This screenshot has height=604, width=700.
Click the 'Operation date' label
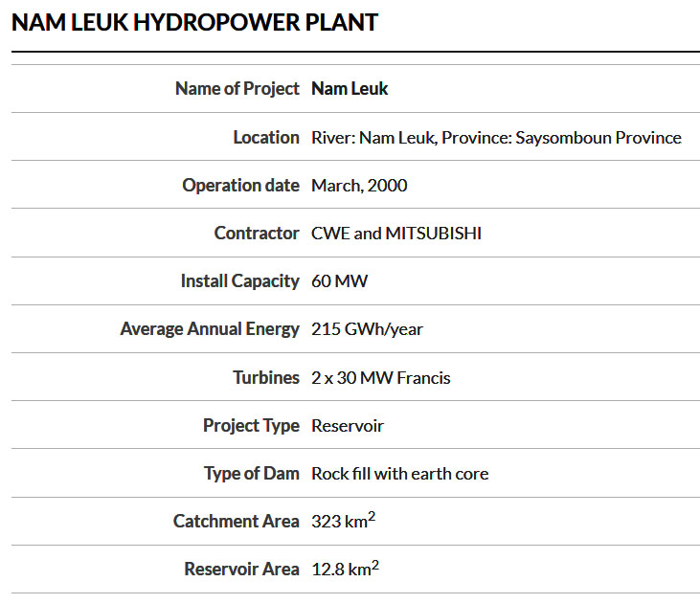point(240,185)
